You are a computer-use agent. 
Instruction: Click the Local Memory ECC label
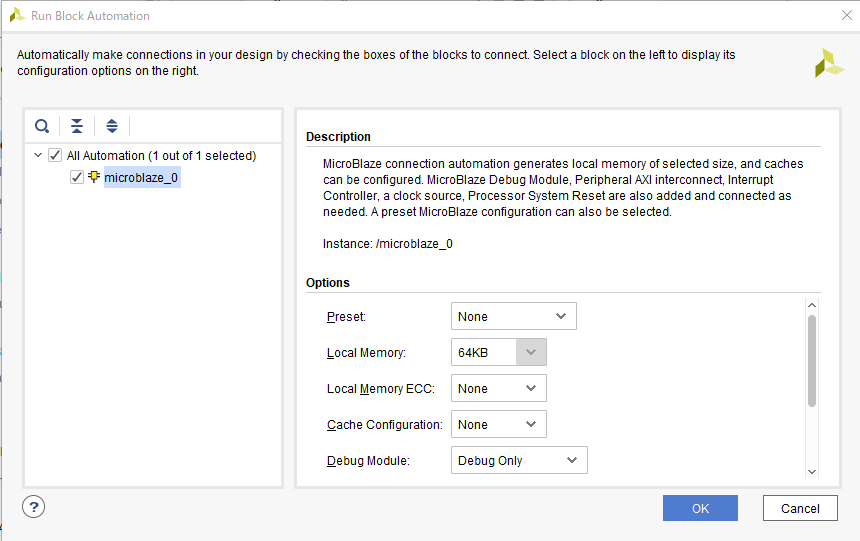pyautogui.click(x=381, y=388)
